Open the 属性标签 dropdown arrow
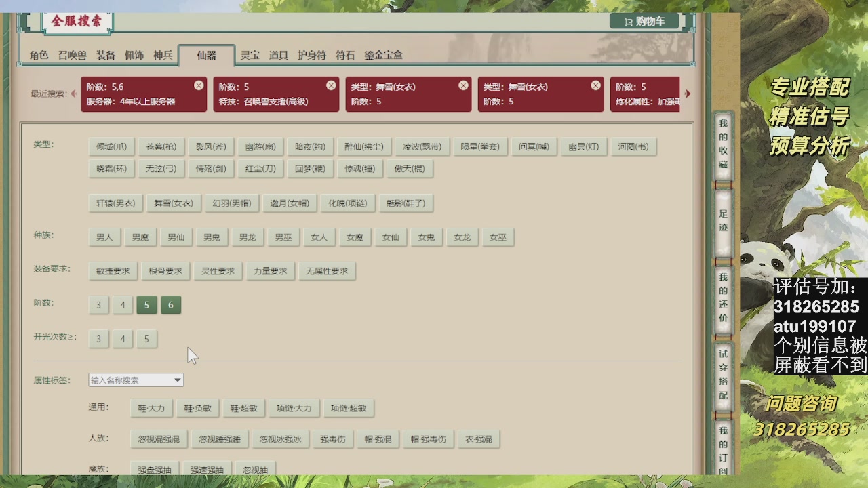 [178, 380]
